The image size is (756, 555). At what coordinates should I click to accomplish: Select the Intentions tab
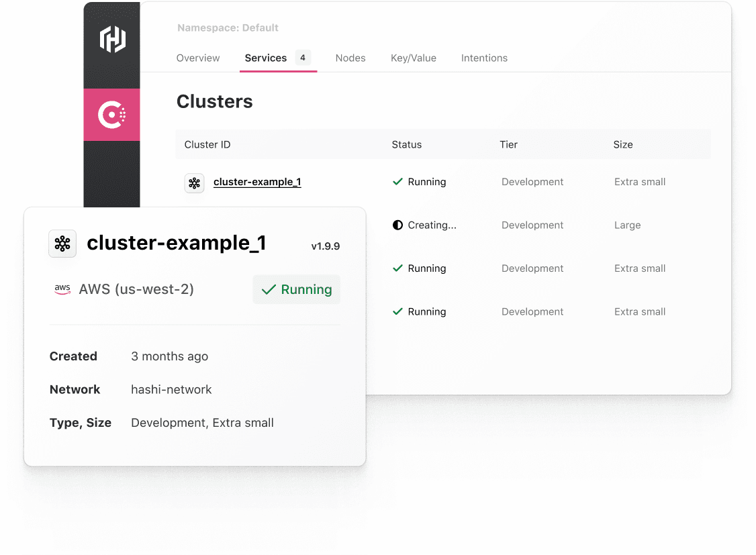pyautogui.click(x=484, y=58)
